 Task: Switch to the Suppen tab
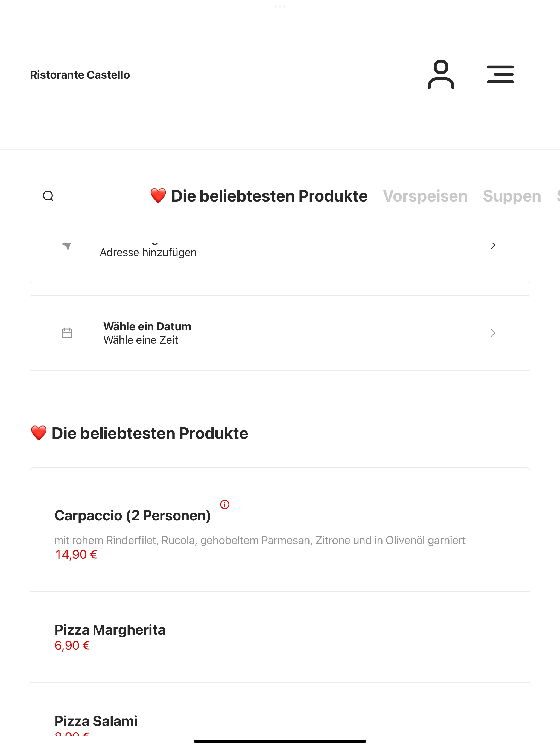click(x=512, y=196)
